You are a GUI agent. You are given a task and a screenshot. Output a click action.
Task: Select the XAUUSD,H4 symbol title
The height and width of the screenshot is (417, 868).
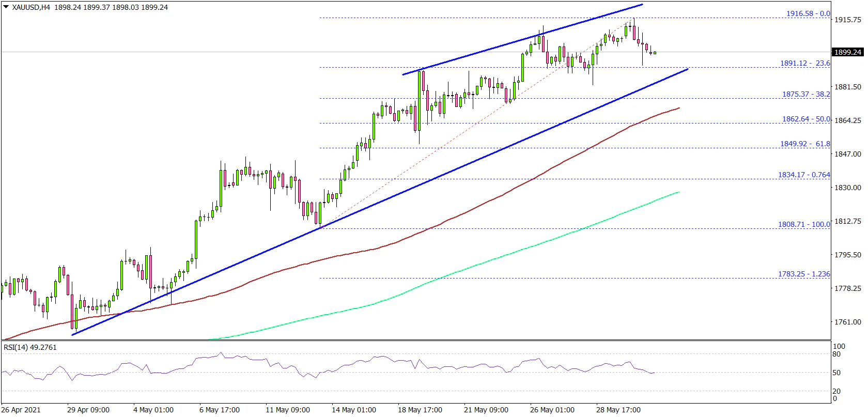[31, 8]
